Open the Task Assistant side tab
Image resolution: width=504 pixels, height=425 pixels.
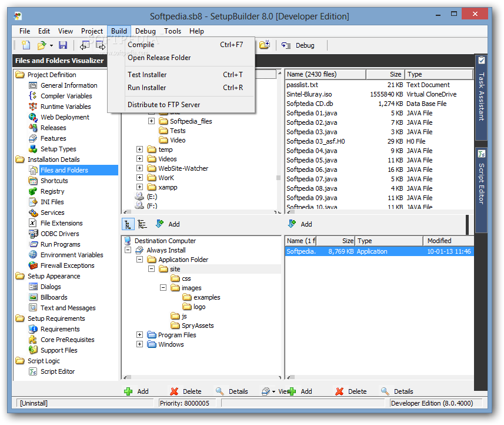(481, 97)
